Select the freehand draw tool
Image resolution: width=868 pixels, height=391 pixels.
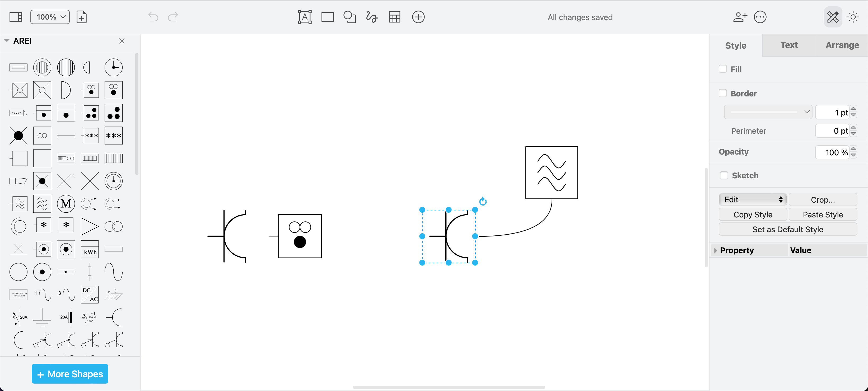[371, 17]
